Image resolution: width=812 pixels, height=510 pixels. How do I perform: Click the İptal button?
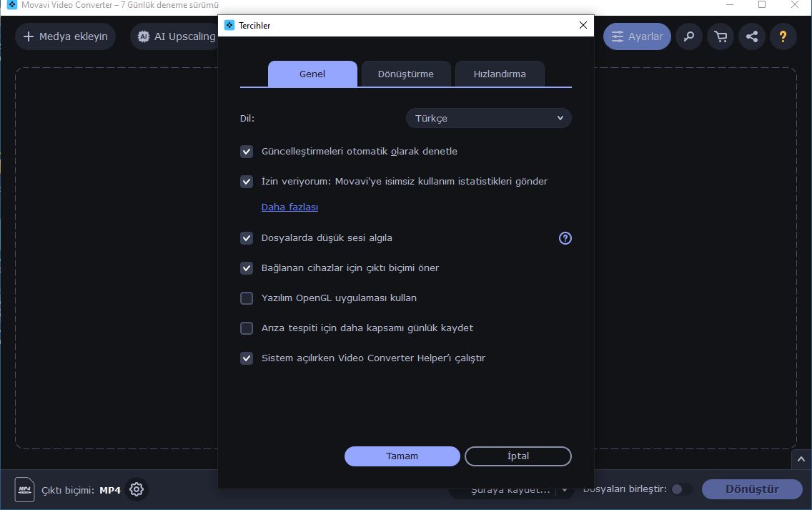pyautogui.click(x=518, y=456)
